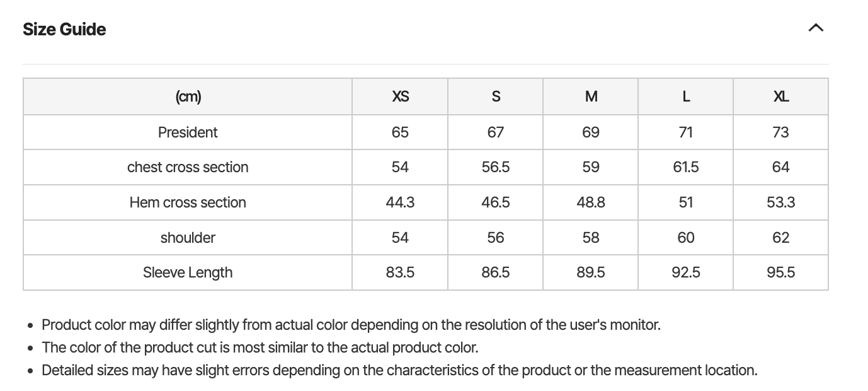
Task: Click the (cm) unit header cell
Action: pos(188,96)
